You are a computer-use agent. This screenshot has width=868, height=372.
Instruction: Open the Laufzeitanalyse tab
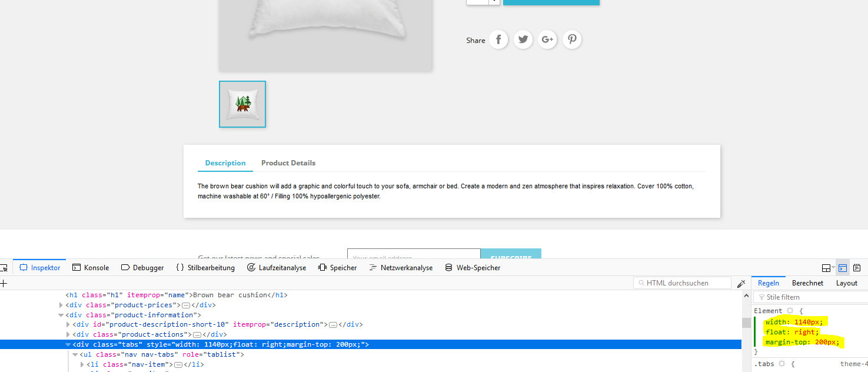pyautogui.click(x=277, y=267)
